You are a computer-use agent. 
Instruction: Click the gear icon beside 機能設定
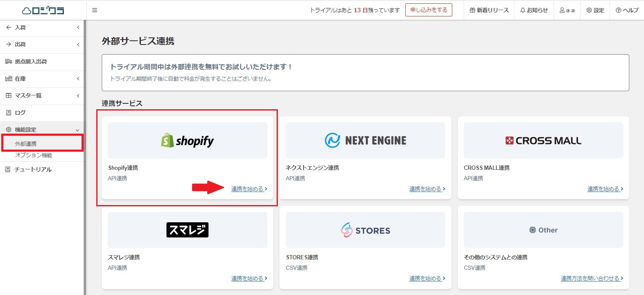(8, 130)
